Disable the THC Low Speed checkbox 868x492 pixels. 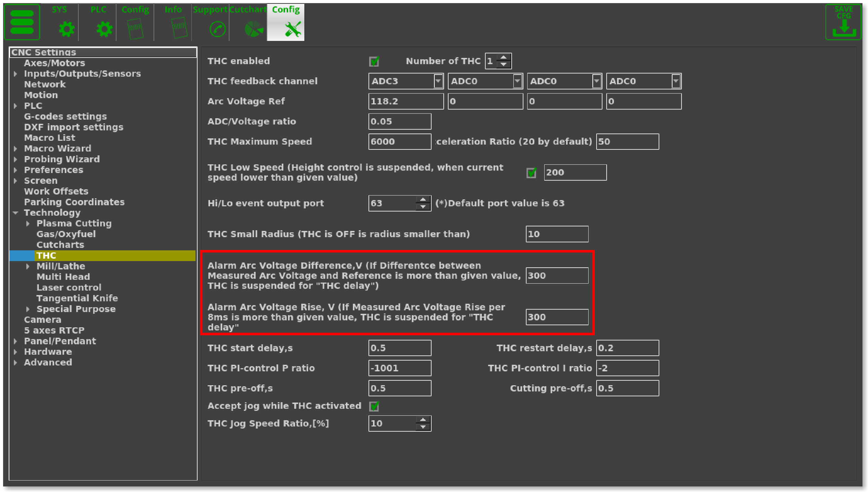531,173
